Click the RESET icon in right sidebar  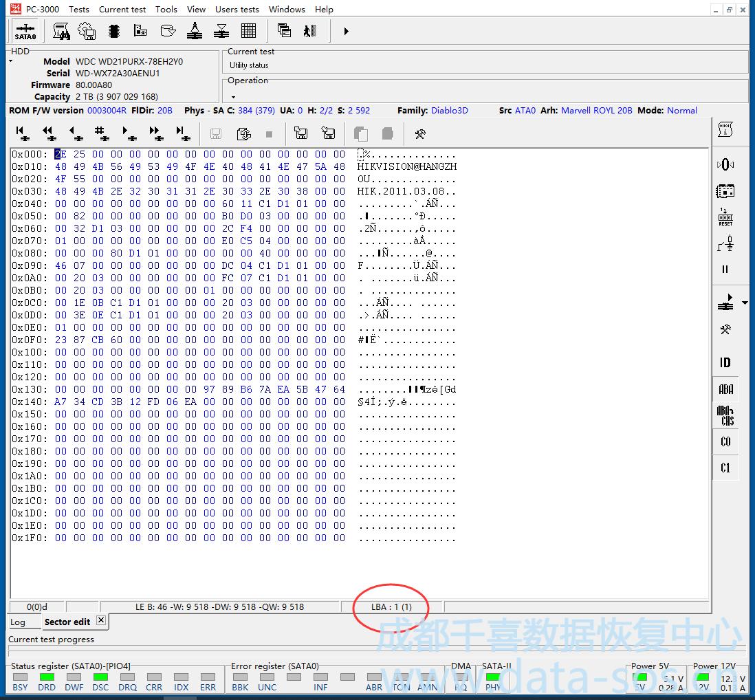coord(725,217)
